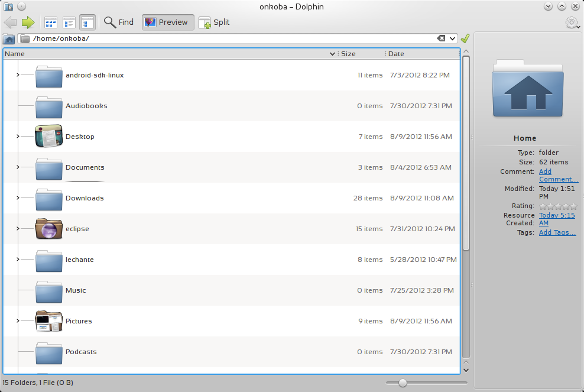Click scrollbar up arrow at top
584x392 pixels.
click(466, 51)
